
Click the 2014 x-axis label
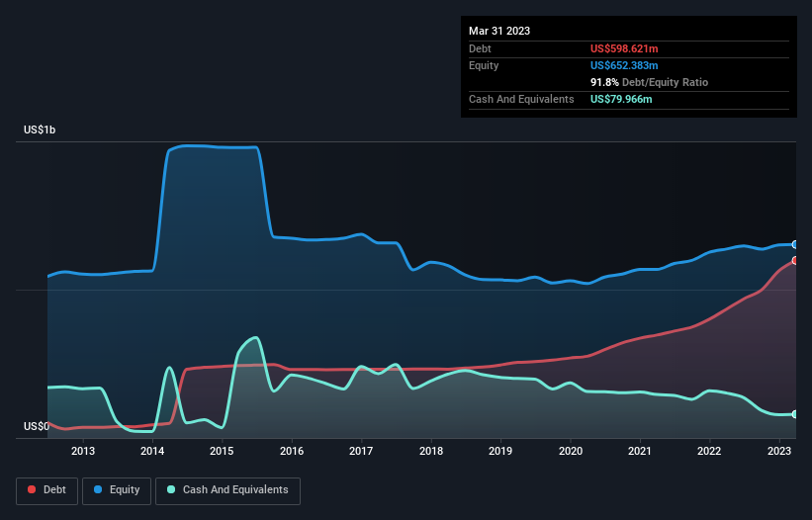pyautogui.click(x=152, y=451)
